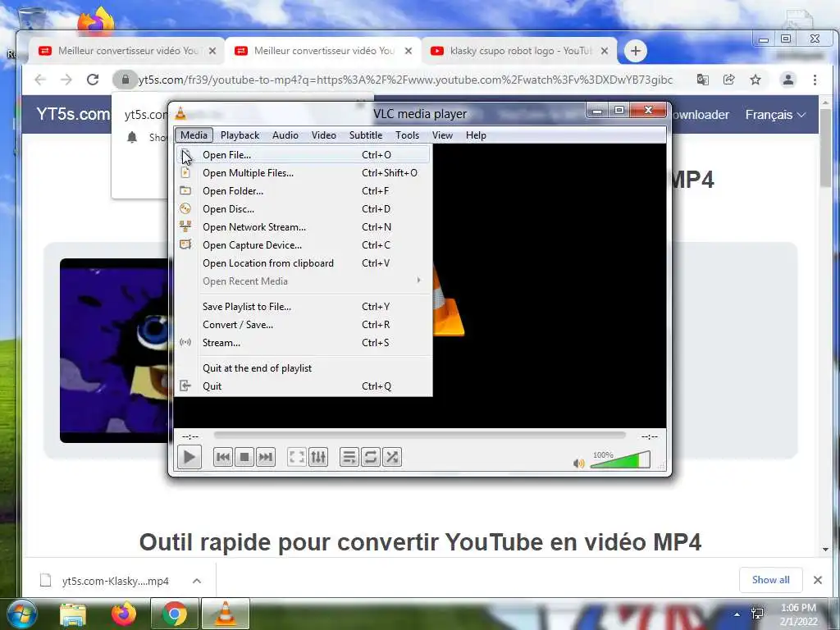This screenshot has width=840, height=630.
Task: Click Stream... in Media menu
Action: coord(303,343)
